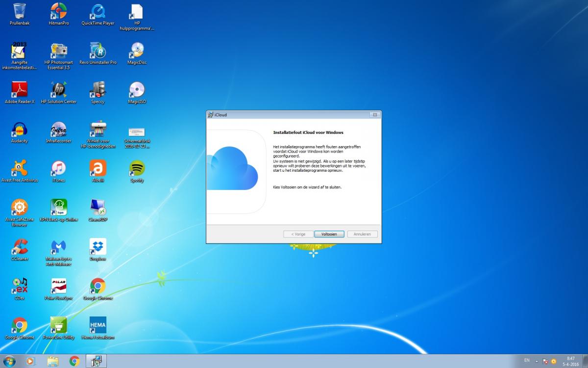Open InfraRecorder

pyautogui.click(x=59, y=132)
